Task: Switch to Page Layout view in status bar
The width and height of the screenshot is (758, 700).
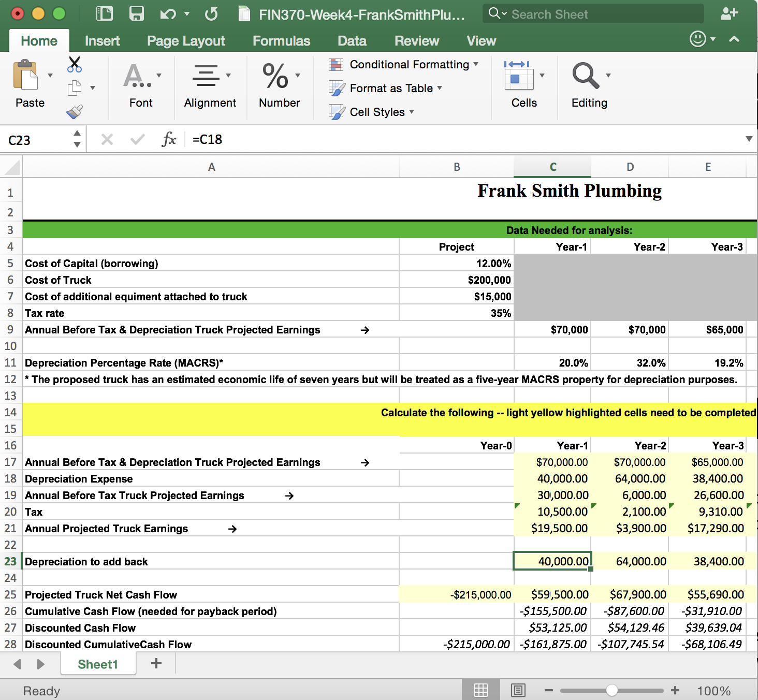Action: click(518, 690)
